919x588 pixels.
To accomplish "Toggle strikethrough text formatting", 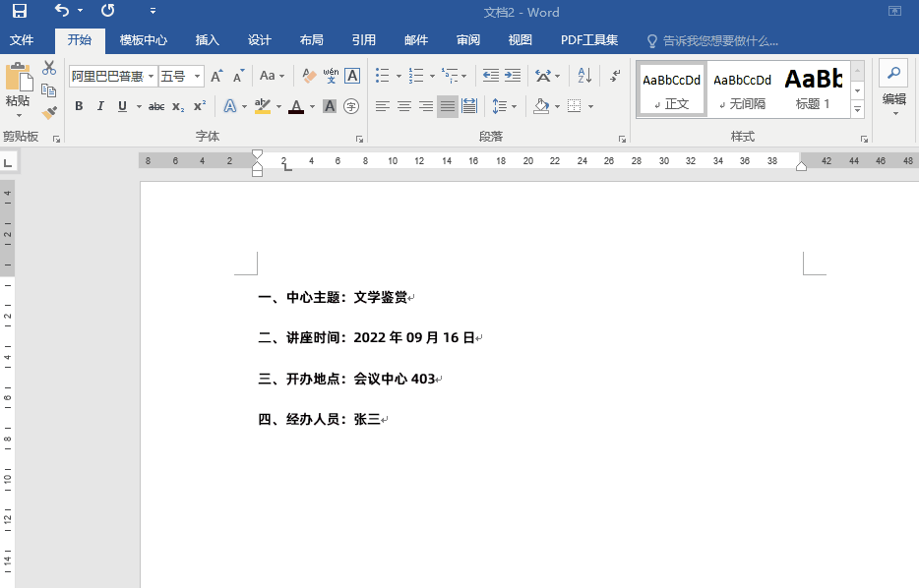I will (155, 106).
